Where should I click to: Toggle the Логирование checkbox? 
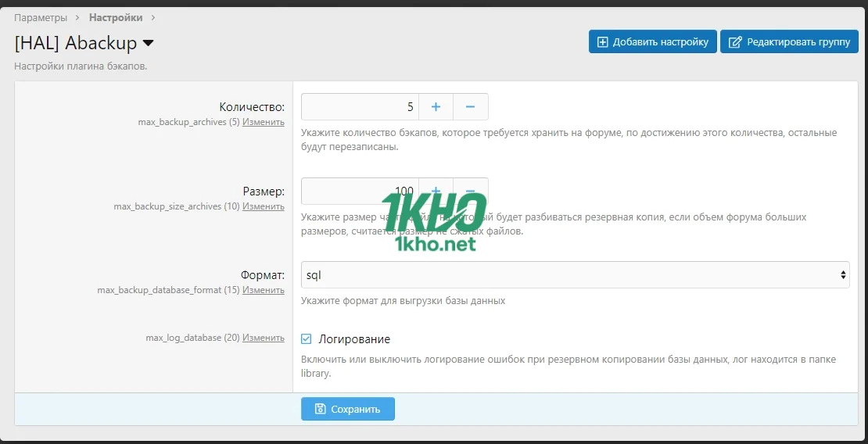tap(307, 339)
